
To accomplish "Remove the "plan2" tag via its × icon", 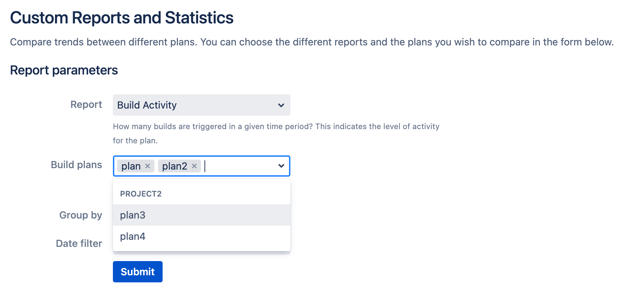I will coord(194,166).
